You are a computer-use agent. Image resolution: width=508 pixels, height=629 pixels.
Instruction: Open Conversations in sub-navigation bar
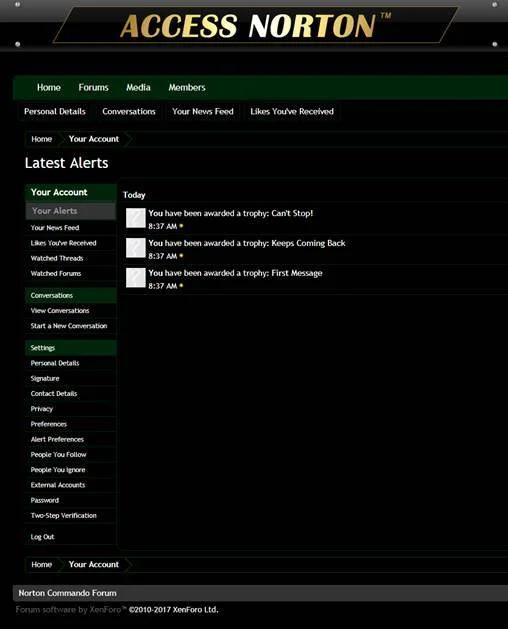[129, 112]
